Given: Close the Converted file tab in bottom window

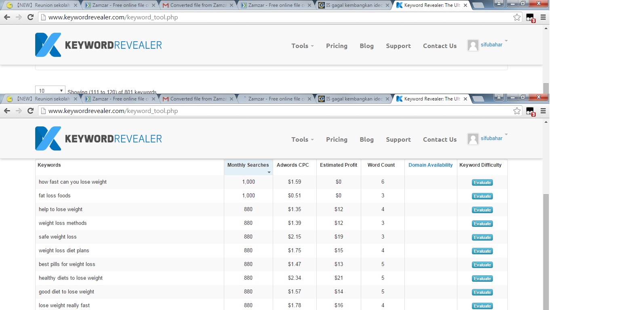Looking at the screenshot, I should (231, 99).
